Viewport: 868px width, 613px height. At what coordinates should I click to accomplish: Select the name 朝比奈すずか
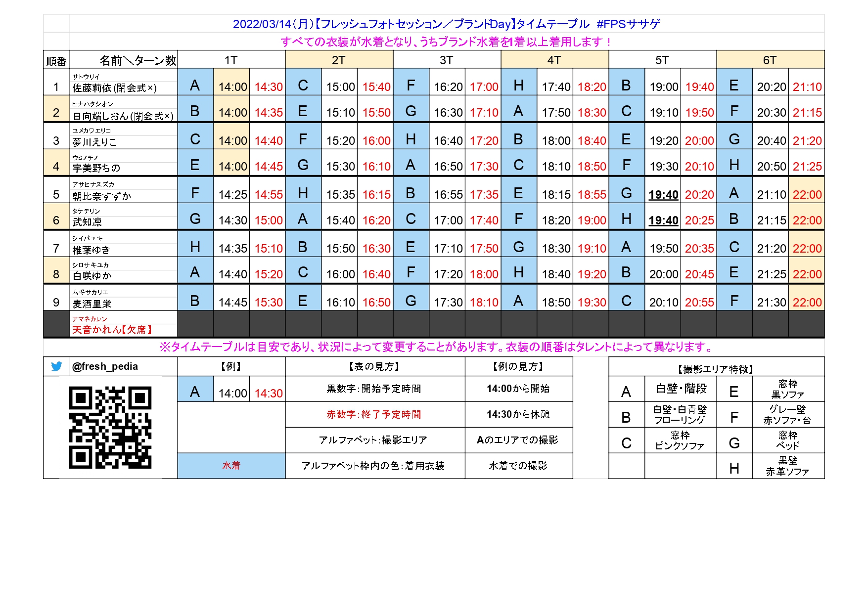101,196
